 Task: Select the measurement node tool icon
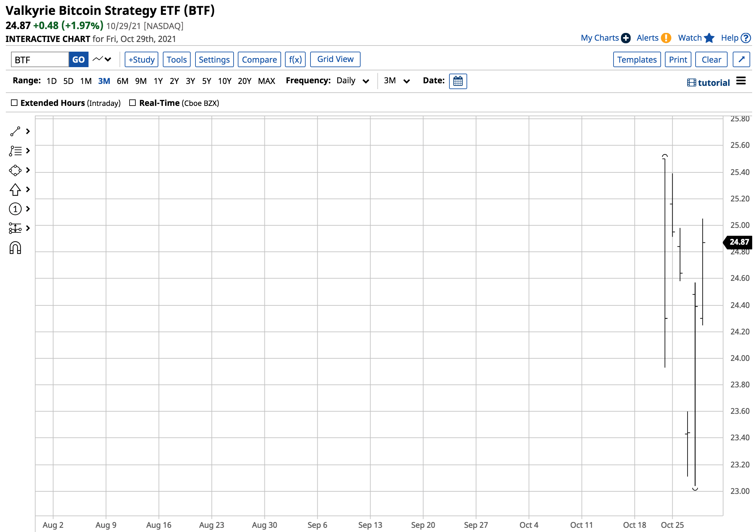(15, 228)
